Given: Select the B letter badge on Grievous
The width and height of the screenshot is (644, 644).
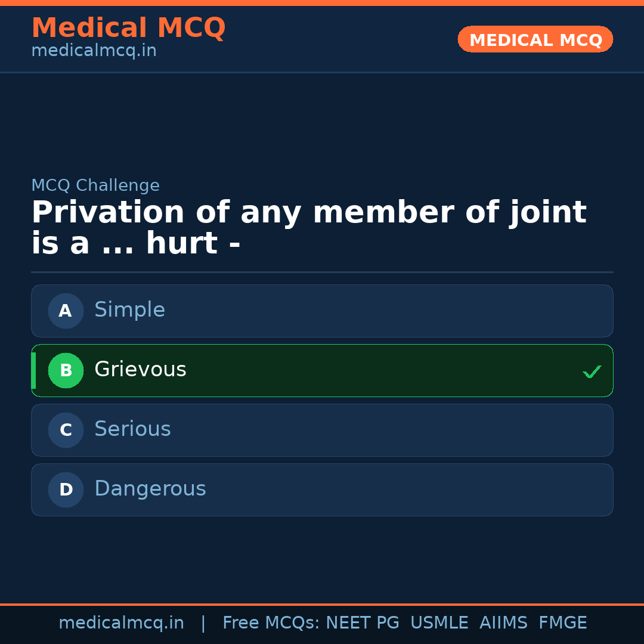Looking at the screenshot, I should tap(66, 370).
